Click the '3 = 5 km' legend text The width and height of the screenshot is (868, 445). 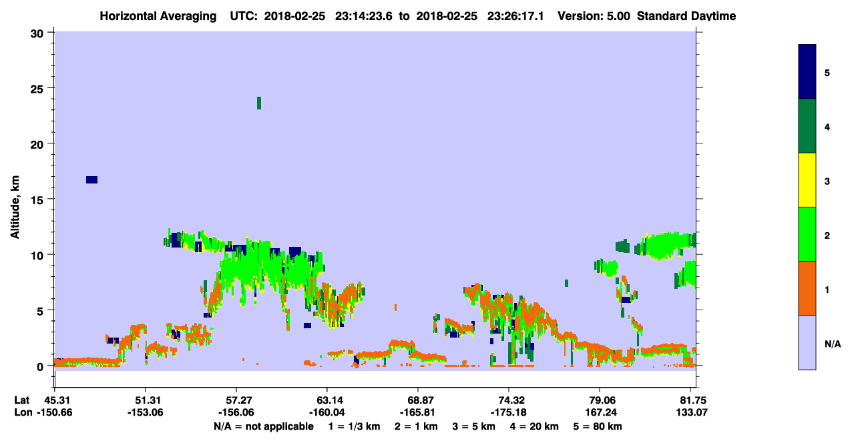point(474,426)
